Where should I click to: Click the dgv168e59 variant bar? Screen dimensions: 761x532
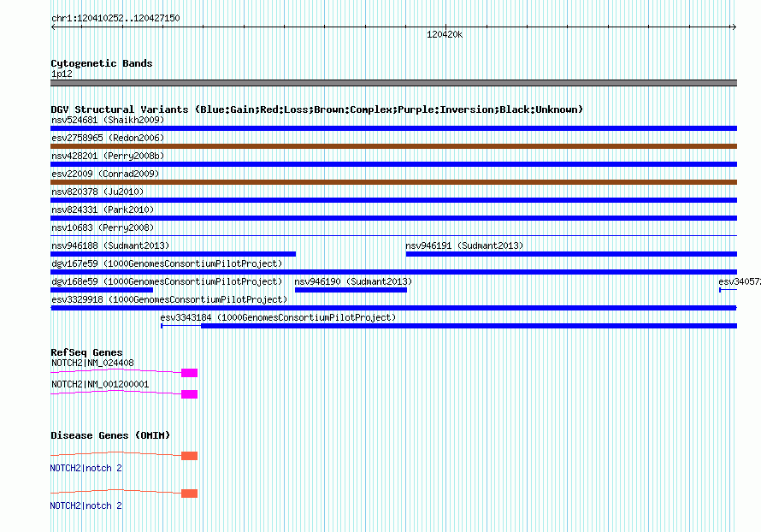coord(102,290)
